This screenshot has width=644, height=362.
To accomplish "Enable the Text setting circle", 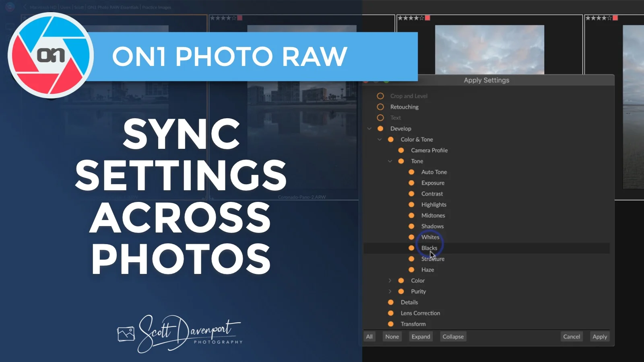I will pos(380,118).
